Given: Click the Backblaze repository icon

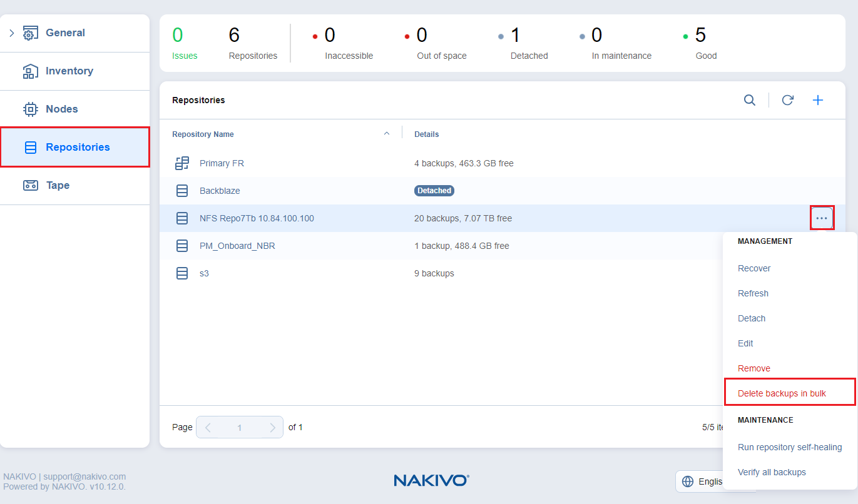Looking at the screenshot, I should pos(182,191).
